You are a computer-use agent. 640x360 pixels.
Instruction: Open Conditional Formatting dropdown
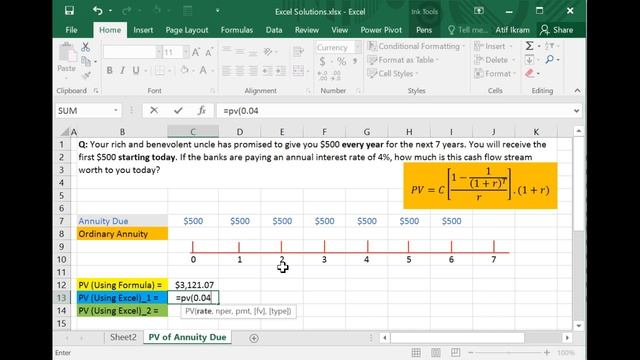pyautogui.click(x=416, y=46)
